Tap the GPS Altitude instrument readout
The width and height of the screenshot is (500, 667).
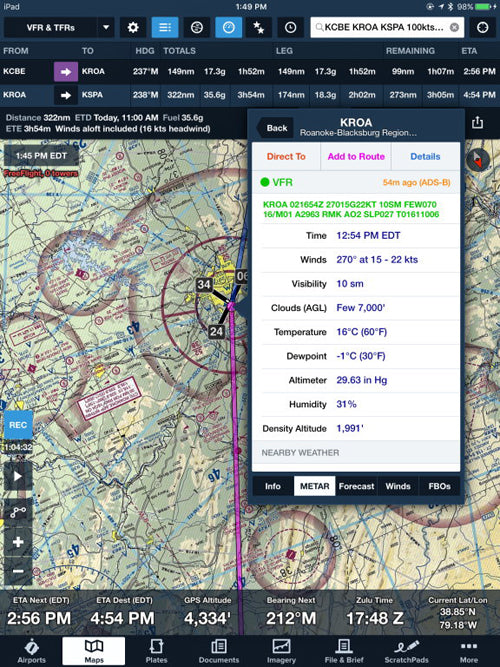tap(208, 613)
